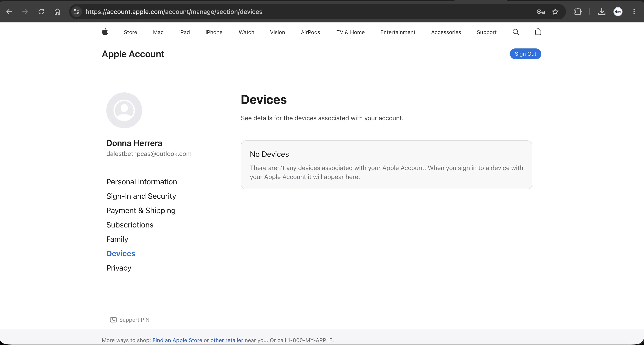Click the other retailer link
The image size is (644, 345).
[x=227, y=340]
